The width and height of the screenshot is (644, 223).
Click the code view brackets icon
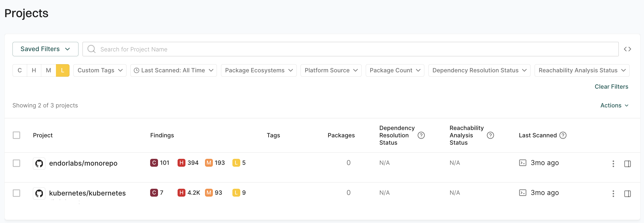[627, 49]
